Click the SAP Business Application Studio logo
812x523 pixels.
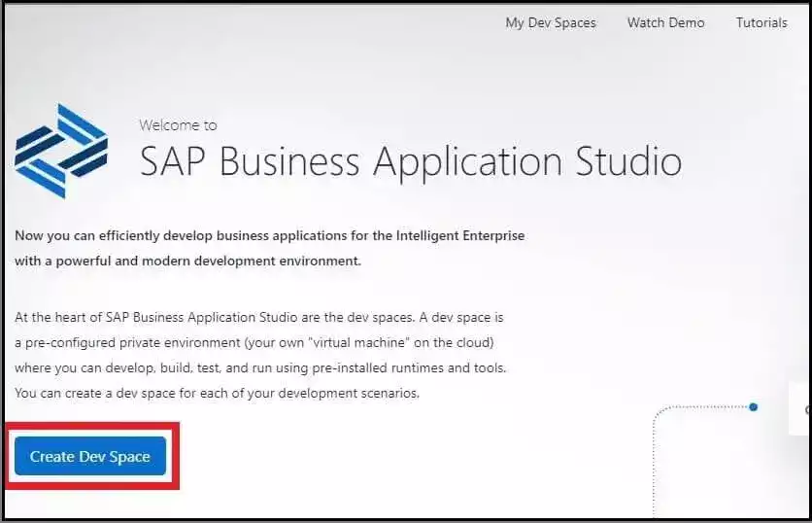coord(61,151)
